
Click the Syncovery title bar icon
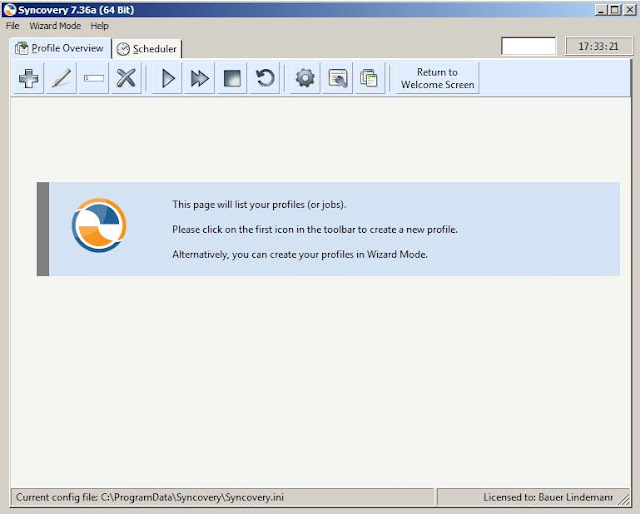pyautogui.click(x=9, y=10)
